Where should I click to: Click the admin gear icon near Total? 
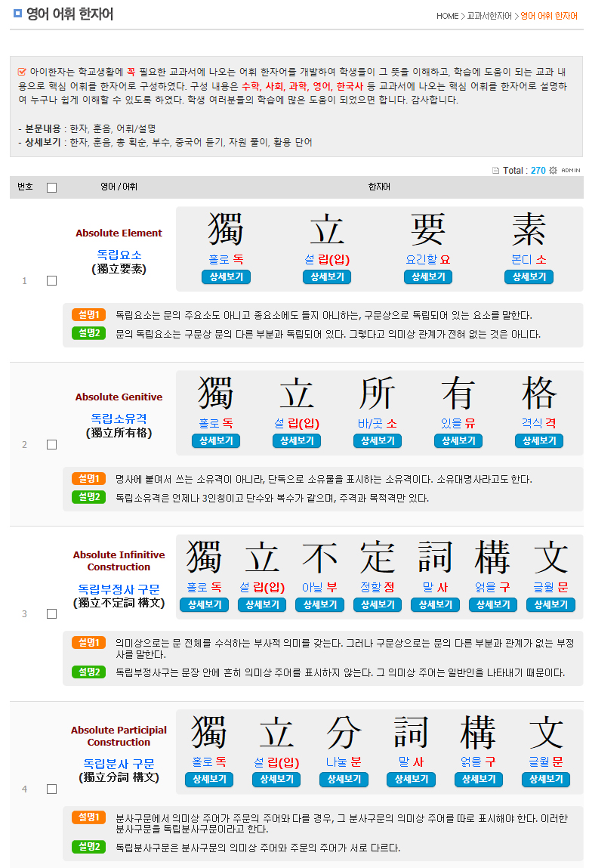point(553,171)
